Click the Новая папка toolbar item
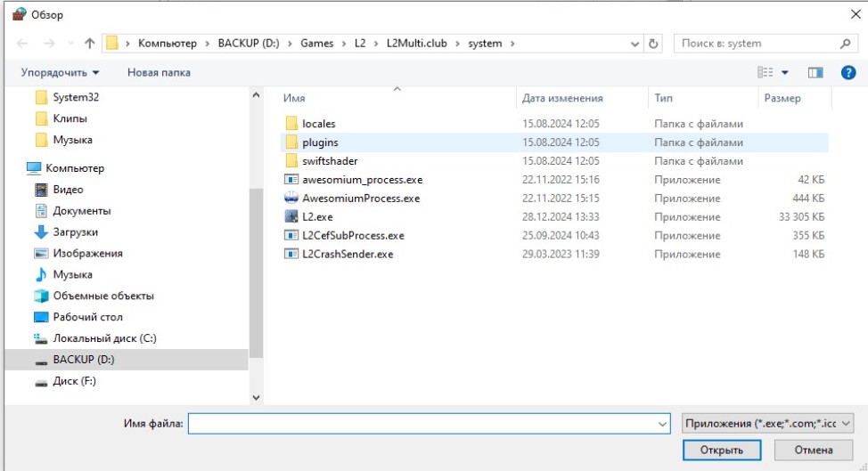The image size is (868, 471). point(159,72)
